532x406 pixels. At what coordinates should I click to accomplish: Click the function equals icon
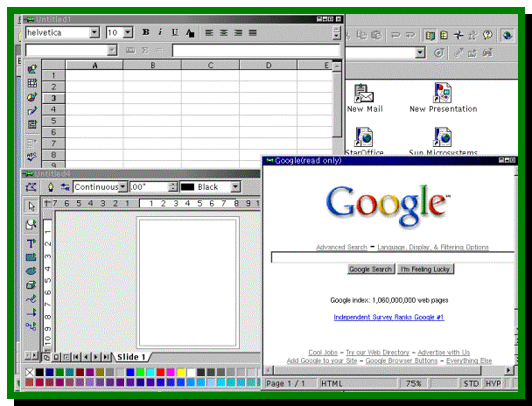159,51
